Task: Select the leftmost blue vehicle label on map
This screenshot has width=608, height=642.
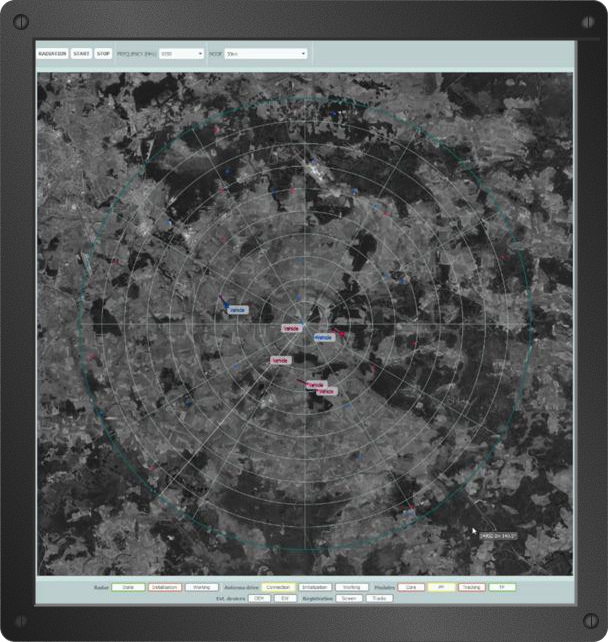Action: pos(238,310)
